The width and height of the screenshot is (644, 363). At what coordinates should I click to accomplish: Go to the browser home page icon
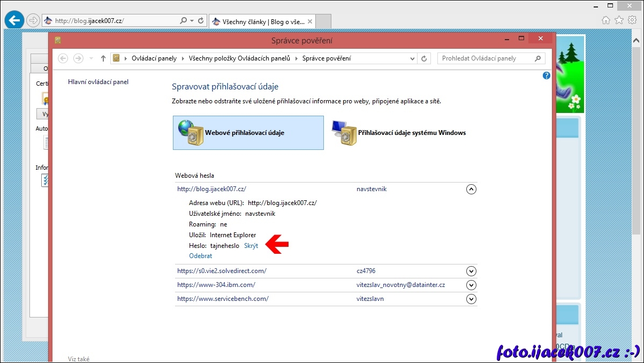pos(606,20)
